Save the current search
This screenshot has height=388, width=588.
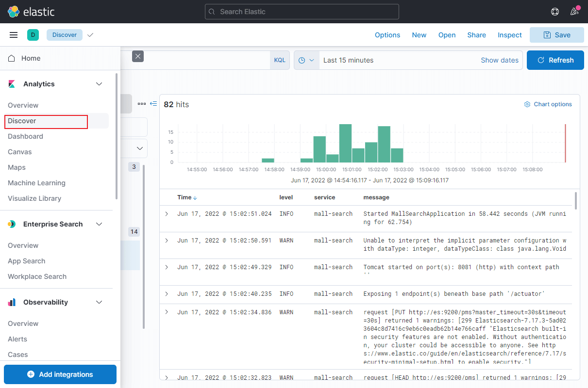tap(557, 35)
